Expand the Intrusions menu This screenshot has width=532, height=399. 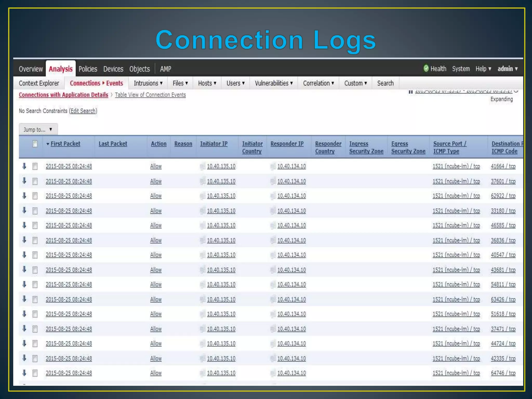coord(148,83)
